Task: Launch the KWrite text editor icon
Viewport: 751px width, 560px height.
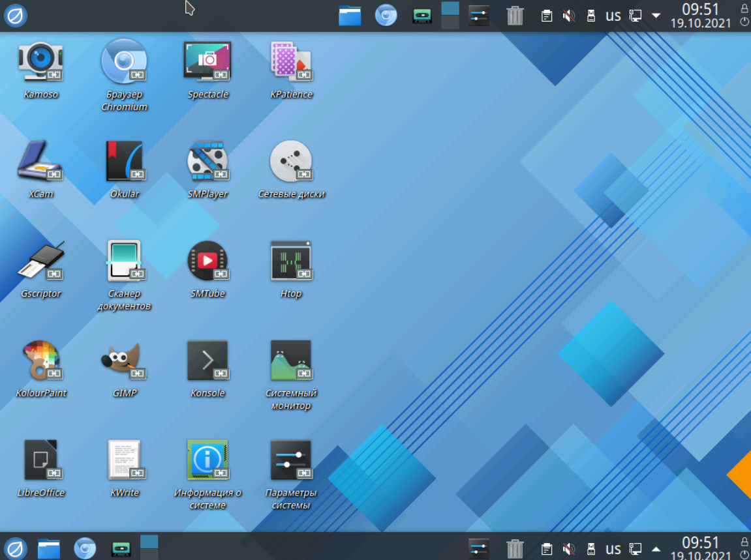Action: [x=124, y=460]
